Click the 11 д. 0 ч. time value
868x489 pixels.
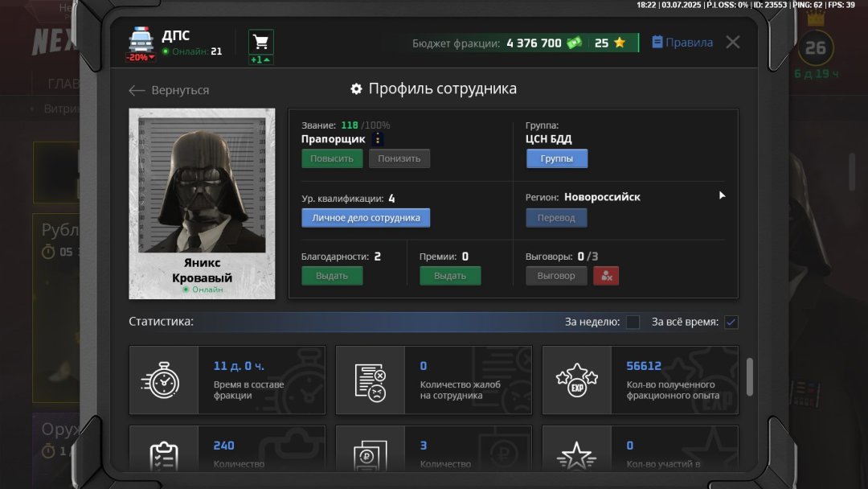pos(239,366)
